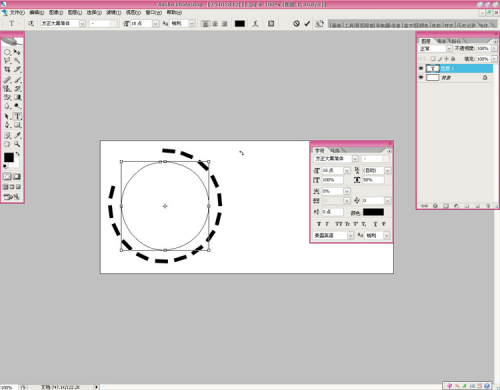The width and height of the screenshot is (500, 390).
Task: Reset default foreground and background colors
Action: (5, 166)
